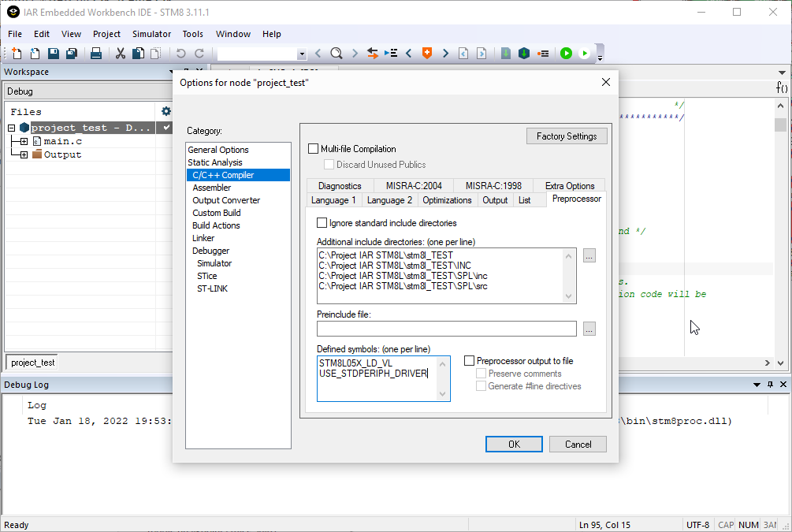Click the Defined symbols text box
This screenshot has height=532, width=792.
(383, 378)
